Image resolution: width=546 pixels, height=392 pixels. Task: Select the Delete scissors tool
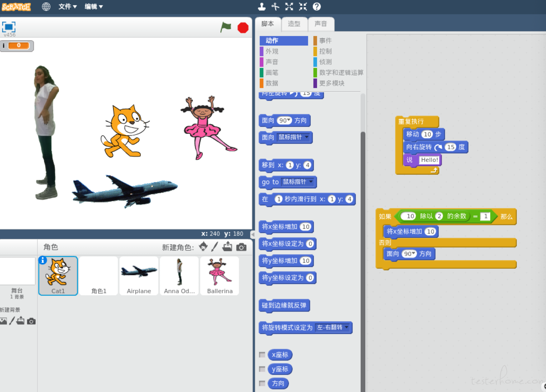[x=276, y=6]
